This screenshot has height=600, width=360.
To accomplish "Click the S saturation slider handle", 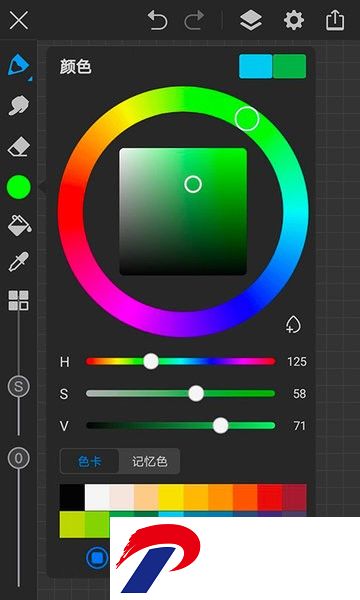I will [x=196, y=393].
